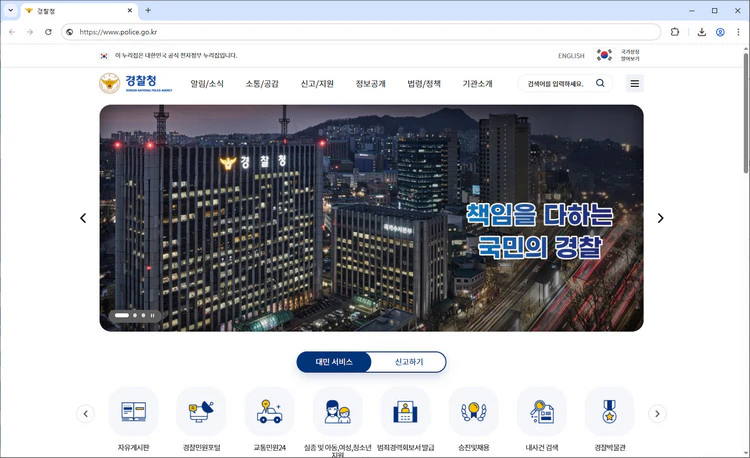Click the 국가상징 알아보기 link
Screen dimensions: 750x458
(x=630, y=55)
